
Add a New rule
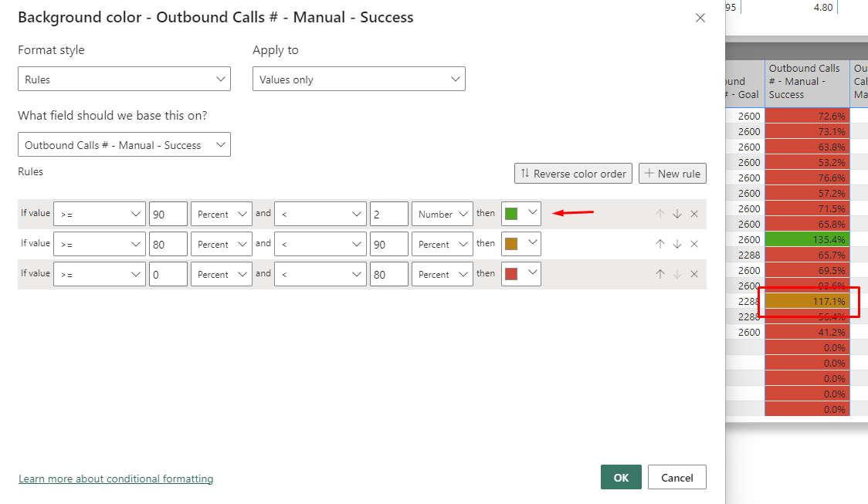[x=672, y=173]
